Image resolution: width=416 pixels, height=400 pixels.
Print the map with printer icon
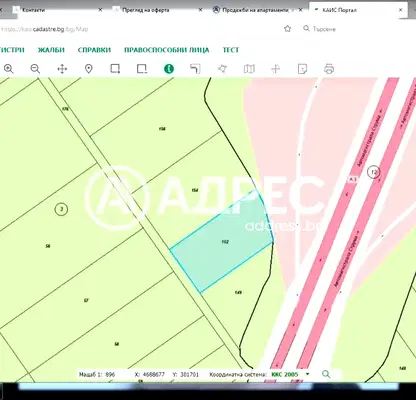tap(329, 69)
